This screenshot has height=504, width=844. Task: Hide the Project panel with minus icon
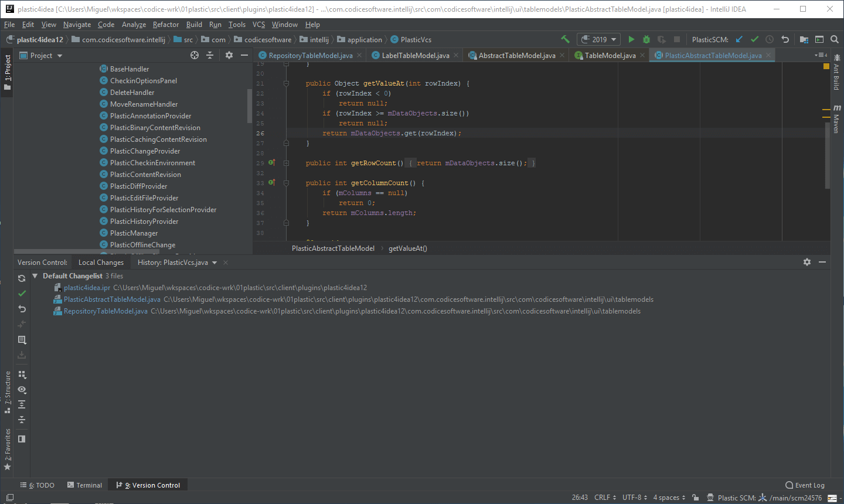click(244, 55)
